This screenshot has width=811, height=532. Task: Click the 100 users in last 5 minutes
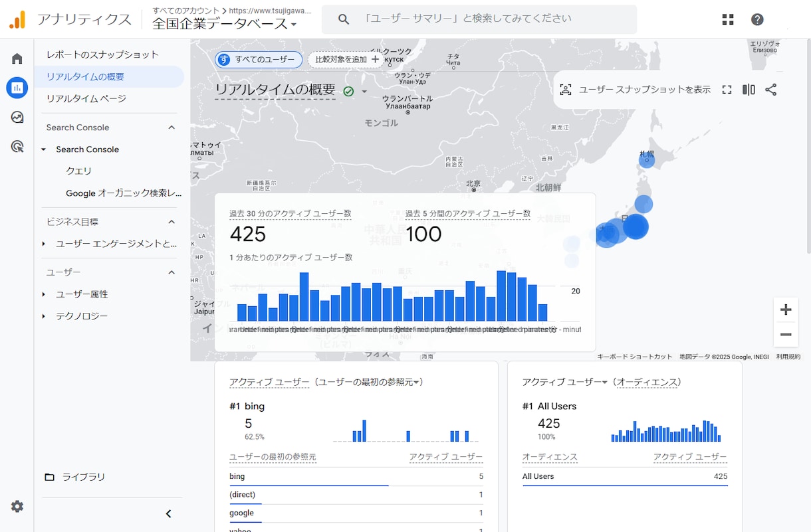pyautogui.click(x=423, y=234)
